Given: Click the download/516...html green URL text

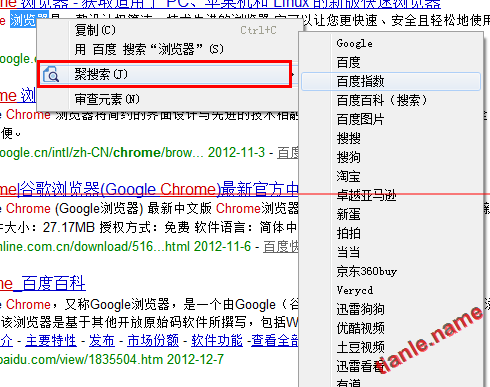Looking at the screenshot, I should click(95, 247).
